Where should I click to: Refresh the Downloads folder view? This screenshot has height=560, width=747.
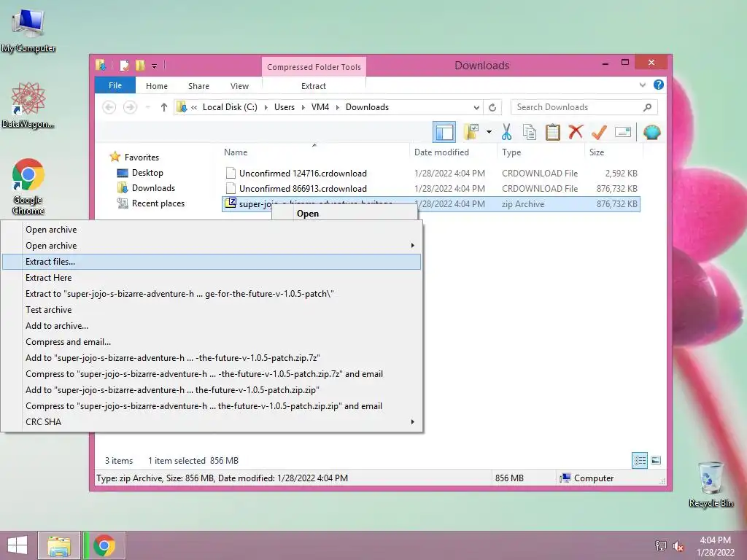click(492, 107)
